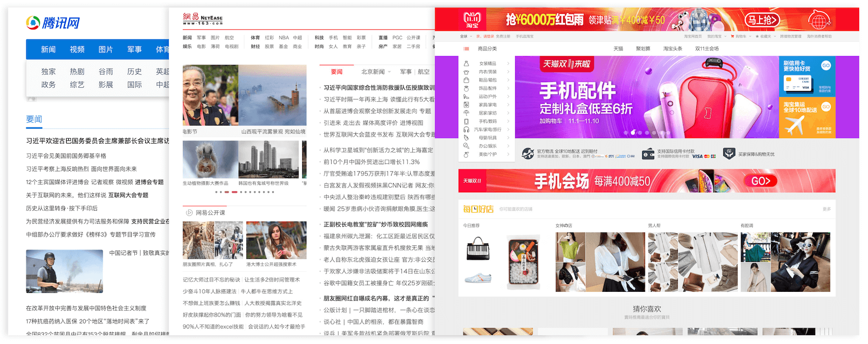The height and width of the screenshot is (344, 868).
Task: Expand the 女装精品 category chevron
Action: (x=508, y=64)
